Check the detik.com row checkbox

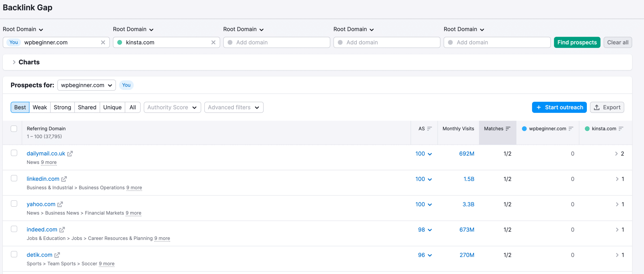14,254
